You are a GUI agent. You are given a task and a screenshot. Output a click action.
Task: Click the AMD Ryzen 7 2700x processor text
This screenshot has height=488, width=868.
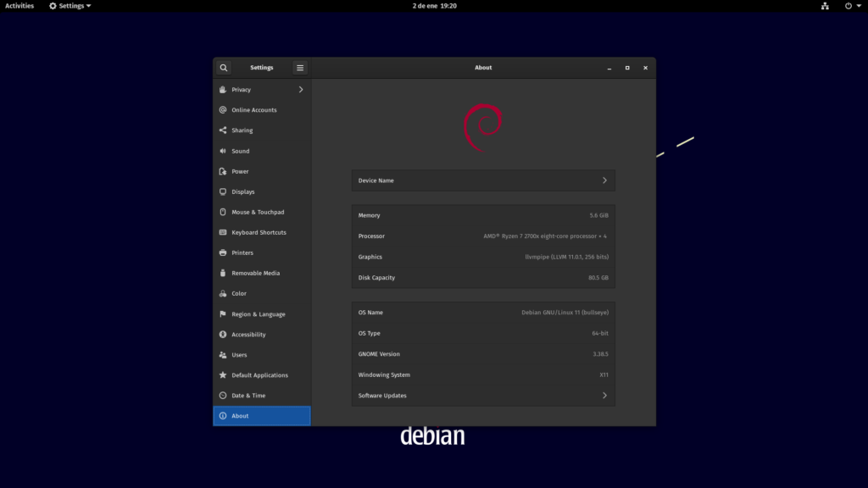click(x=545, y=236)
